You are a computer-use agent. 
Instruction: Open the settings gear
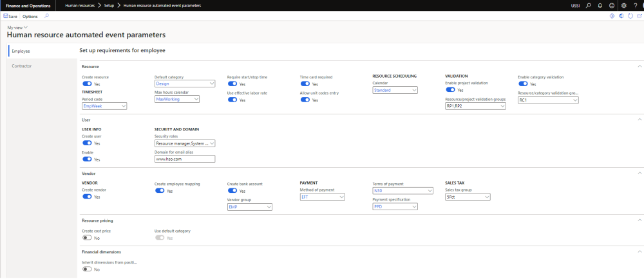(x=623, y=5)
